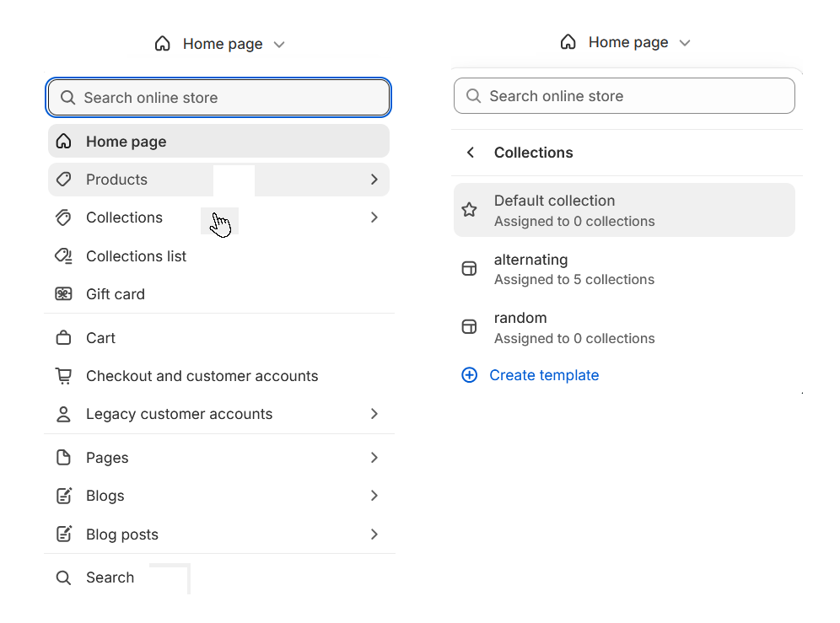Expand Collections submenu with its chevron
Viewport: 840px width, 623px height.
(374, 218)
